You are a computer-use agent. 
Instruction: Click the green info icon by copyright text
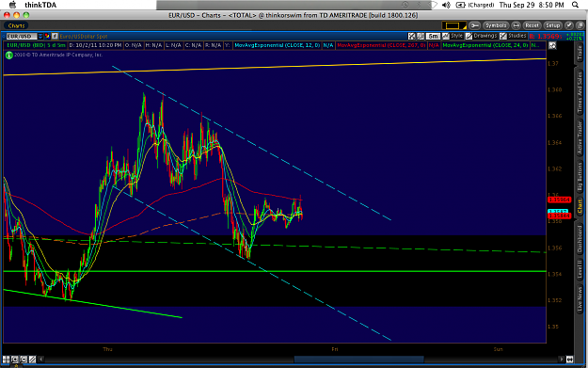(x=9, y=56)
